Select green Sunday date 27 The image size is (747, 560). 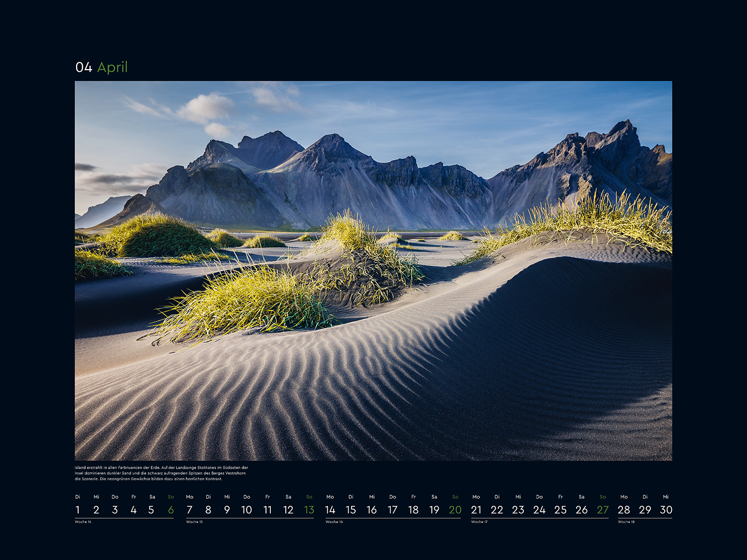[603, 510]
